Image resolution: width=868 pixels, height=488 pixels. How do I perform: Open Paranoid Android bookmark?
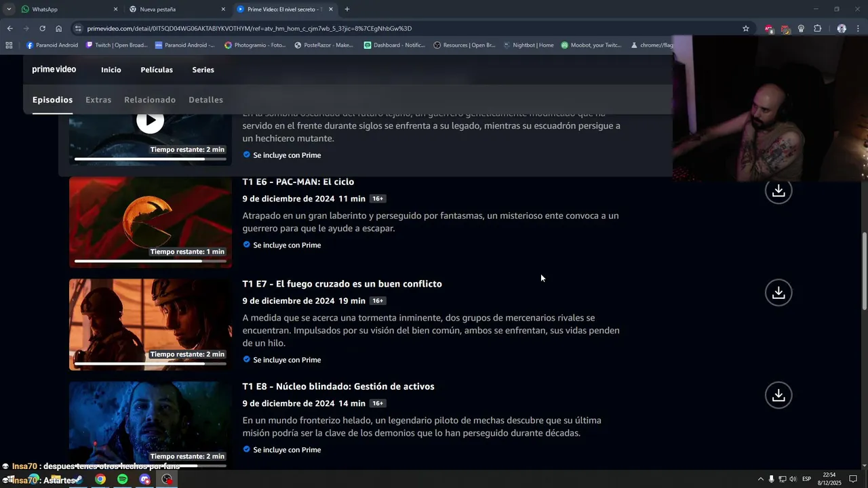(52, 45)
